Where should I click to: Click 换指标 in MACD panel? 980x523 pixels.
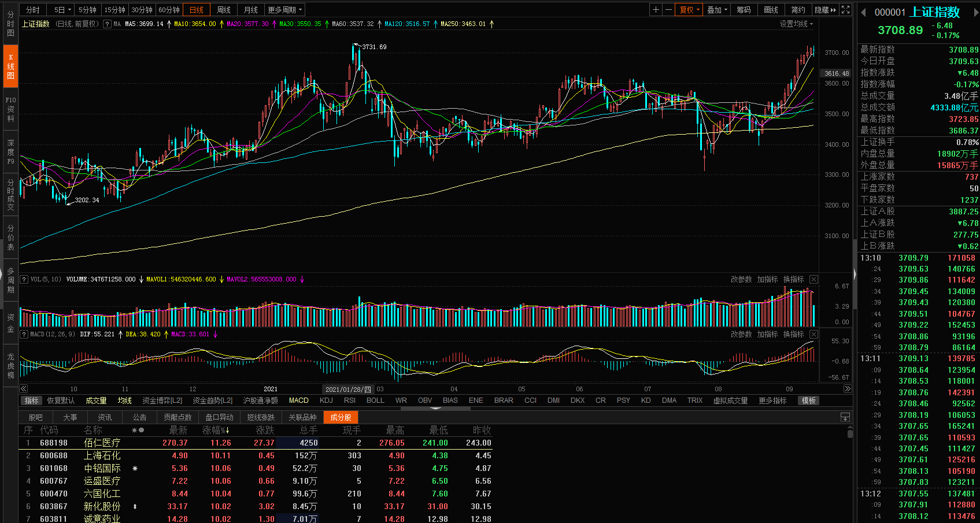793,334
